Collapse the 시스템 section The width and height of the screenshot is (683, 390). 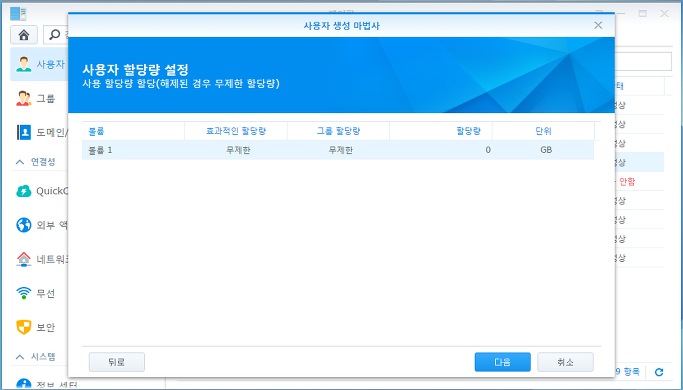pyautogui.click(x=20, y=356)
